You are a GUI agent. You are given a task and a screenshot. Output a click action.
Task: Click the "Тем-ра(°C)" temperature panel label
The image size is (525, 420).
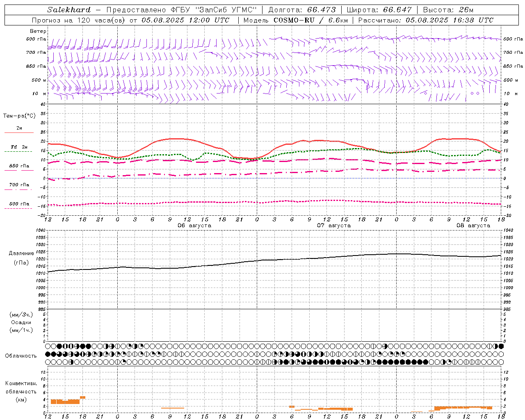pyautogui.click(x=19, y=116)
